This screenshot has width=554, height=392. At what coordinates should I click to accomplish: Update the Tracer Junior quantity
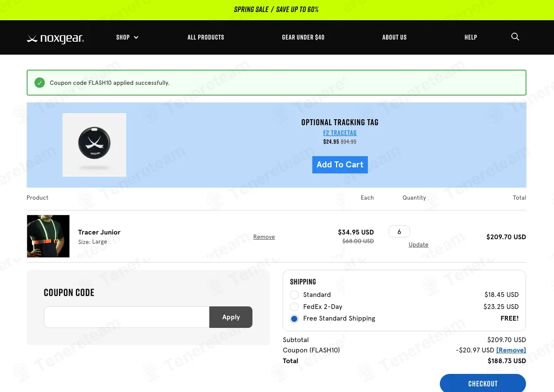pos(418,244)
